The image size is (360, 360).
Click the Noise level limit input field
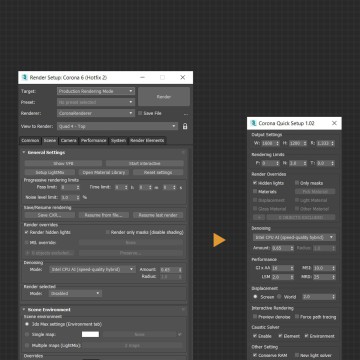pos(70,197)
